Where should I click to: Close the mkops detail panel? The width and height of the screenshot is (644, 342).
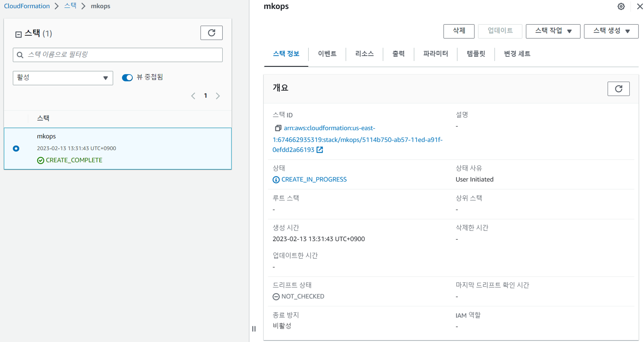[639, 6]
